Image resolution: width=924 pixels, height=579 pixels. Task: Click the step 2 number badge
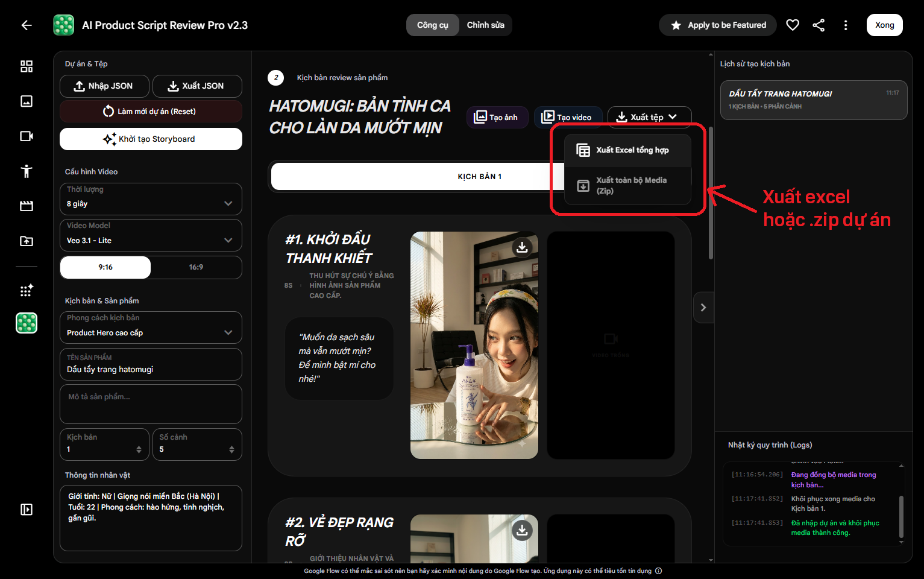276,77
